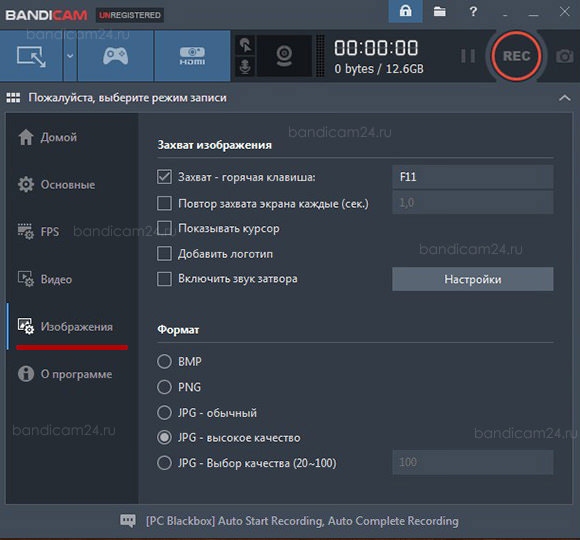
Task: Select BMP format radio button
Action: (164, 361)
